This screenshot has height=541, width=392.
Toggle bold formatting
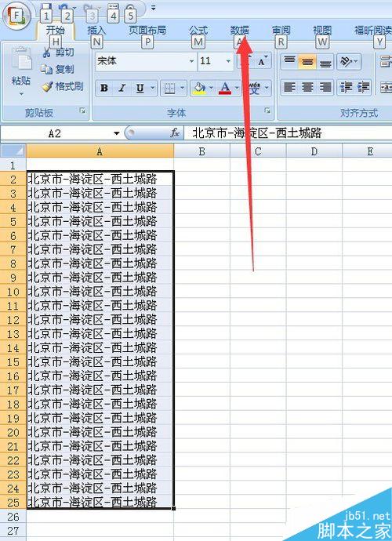103,88
